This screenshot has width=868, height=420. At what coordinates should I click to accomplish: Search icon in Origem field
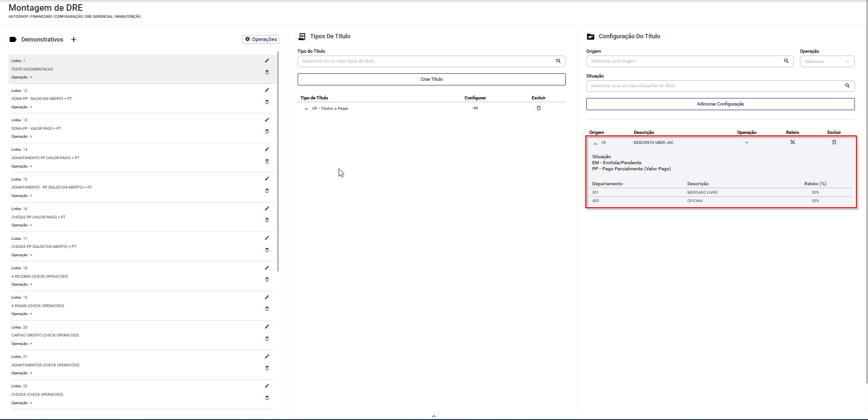(786, 61)
